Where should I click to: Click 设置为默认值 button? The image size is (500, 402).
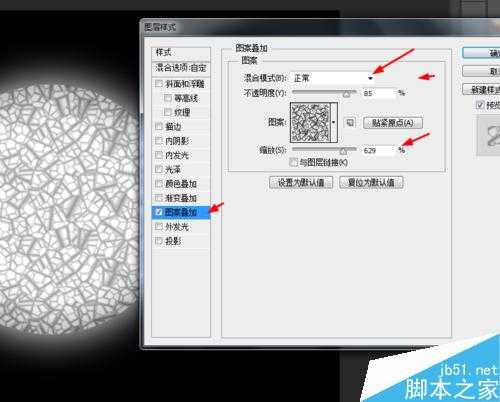tap(301, 183)
